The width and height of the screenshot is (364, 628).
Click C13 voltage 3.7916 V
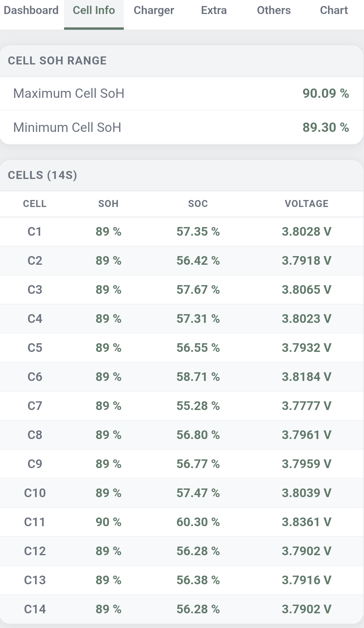(307, 580)
